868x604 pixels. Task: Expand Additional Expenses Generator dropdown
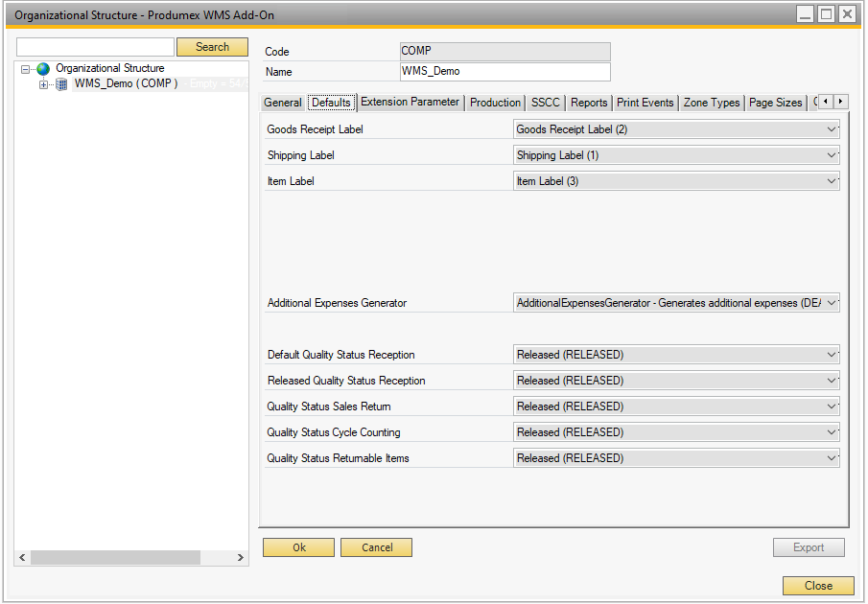(831, 303)
